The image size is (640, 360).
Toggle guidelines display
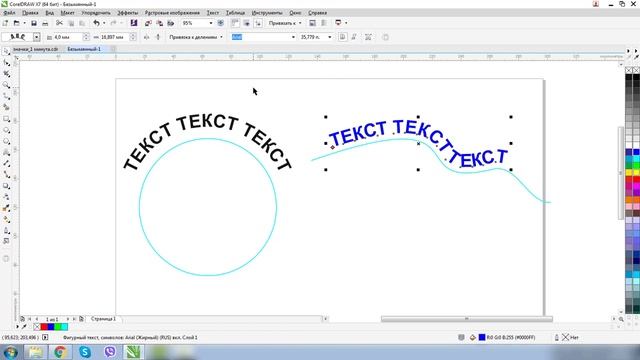pyautogui.click(x=258, y=23)
